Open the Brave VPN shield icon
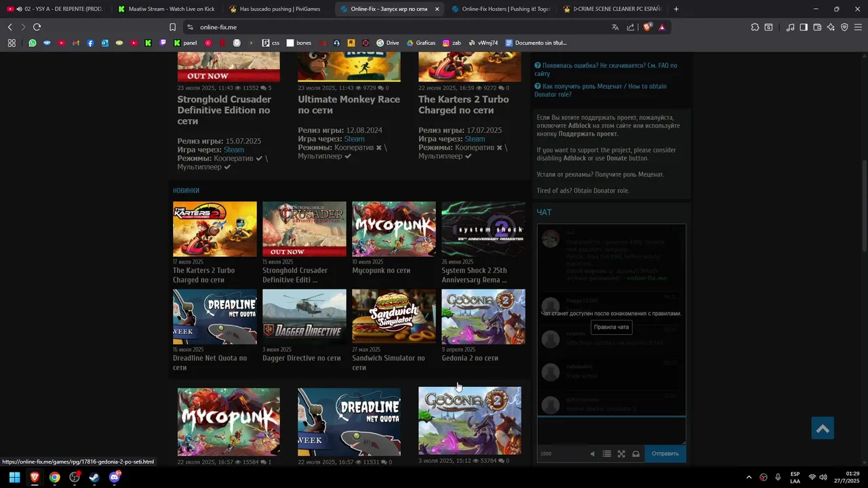This screenshot has height=488, width=868. [844, 27]
